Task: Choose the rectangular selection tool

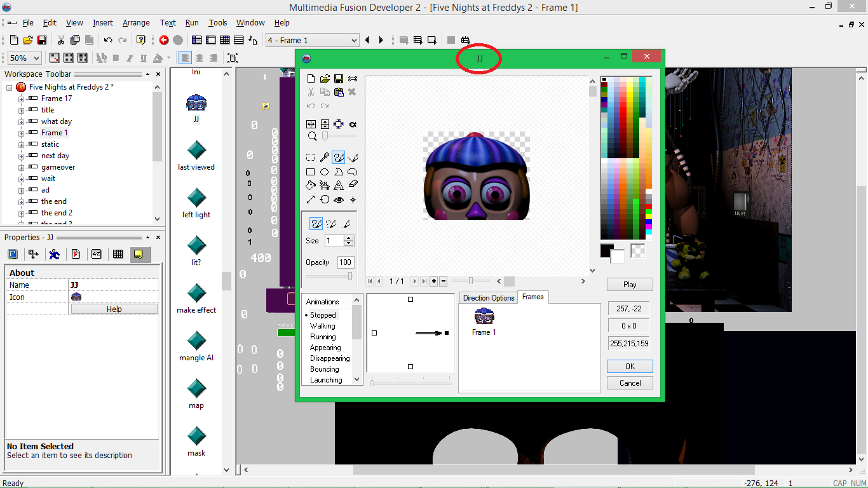Action: pyautogui.click(x=311, y=157)
